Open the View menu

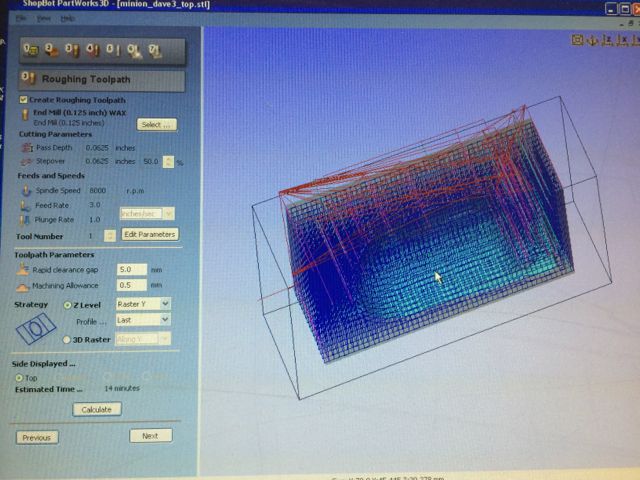pos(44,18)
